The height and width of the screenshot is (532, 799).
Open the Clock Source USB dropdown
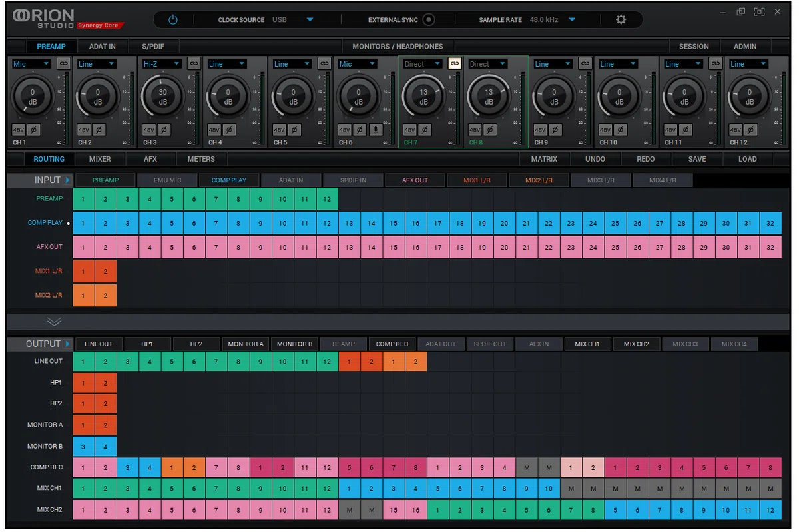coord(292,20)
